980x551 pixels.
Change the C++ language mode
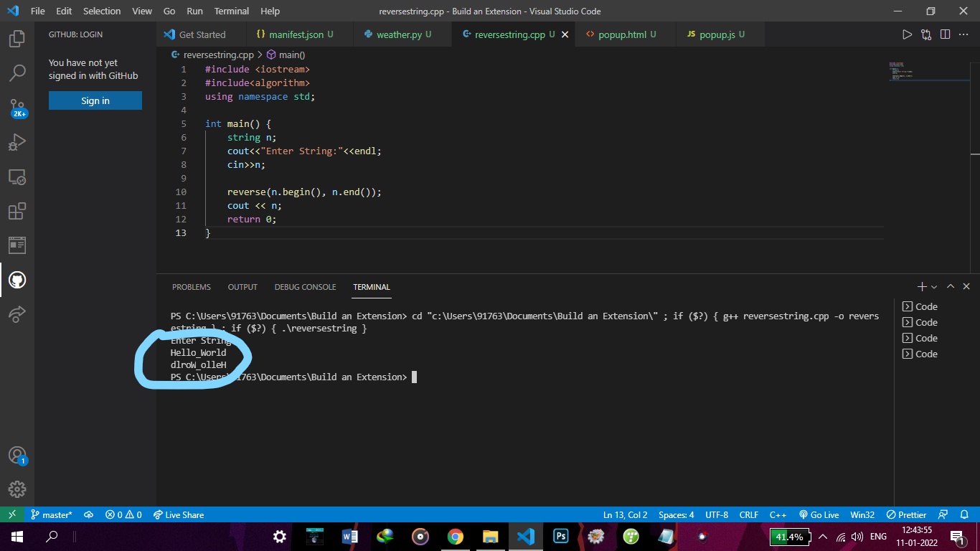[x=778, y=514]
